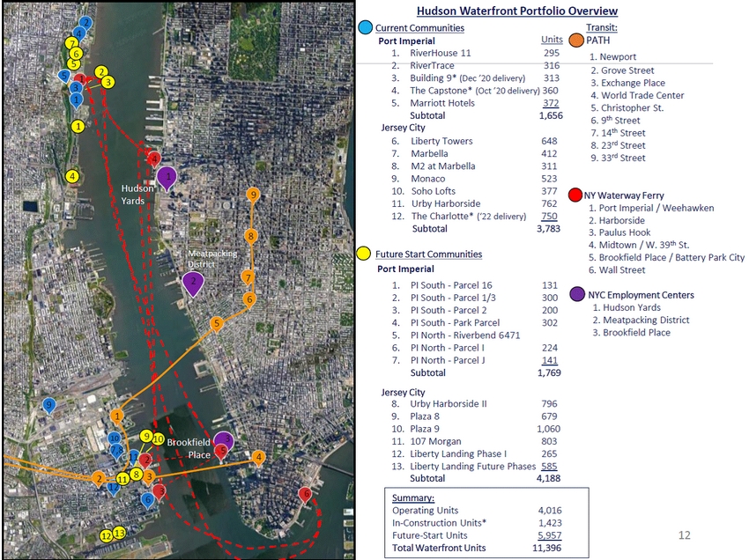The image size is (749, 560).
Task: Select the red NY Waterway Ferry legend circle
Action: [575, 195]
